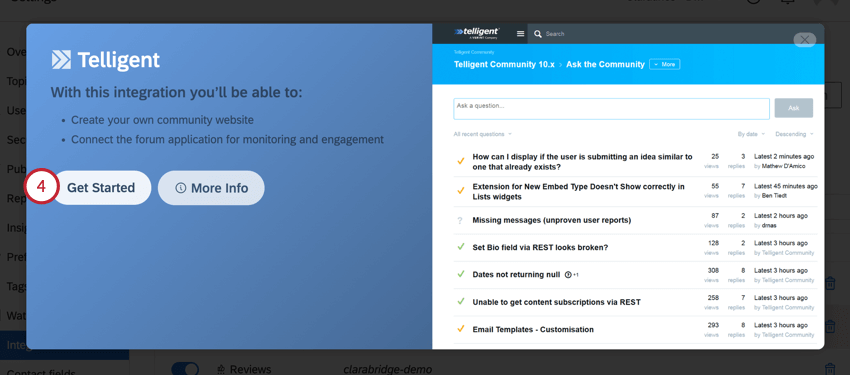Open question about submitting a similar idea
This screenshot has height=375, width=850.
pos(582,161)
